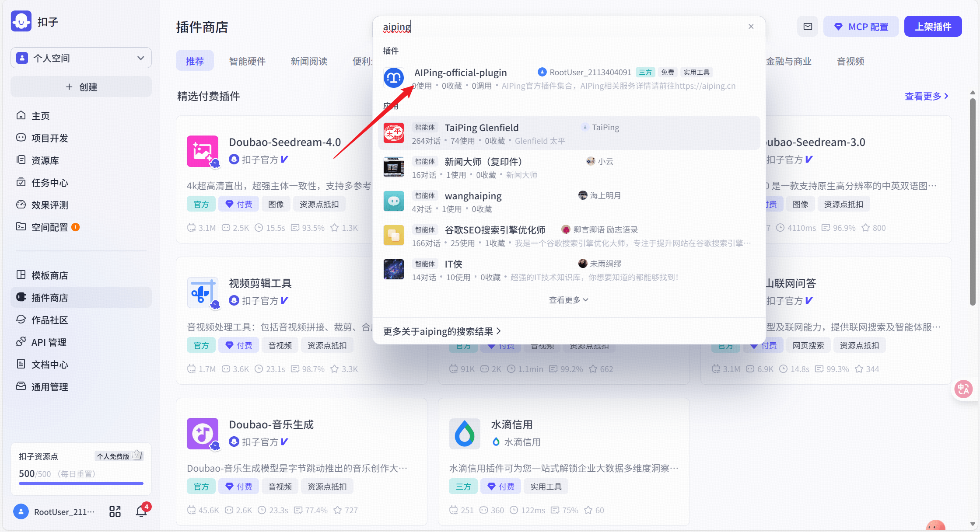This screenshot has height=532, width=980.
Task: Open the Doubao-音乐生成 plugin thumbnail
Action: point(203,434)
